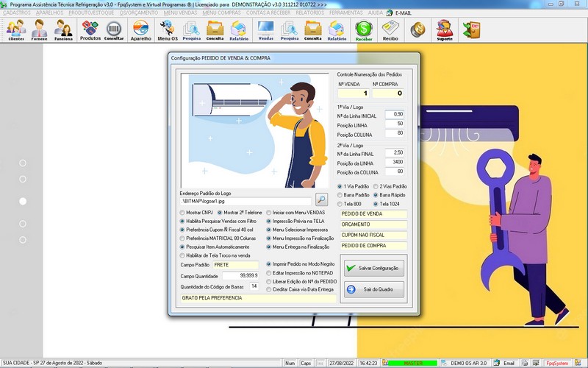Select the 2 Vias Padrão option

click(x=375, y=186)
